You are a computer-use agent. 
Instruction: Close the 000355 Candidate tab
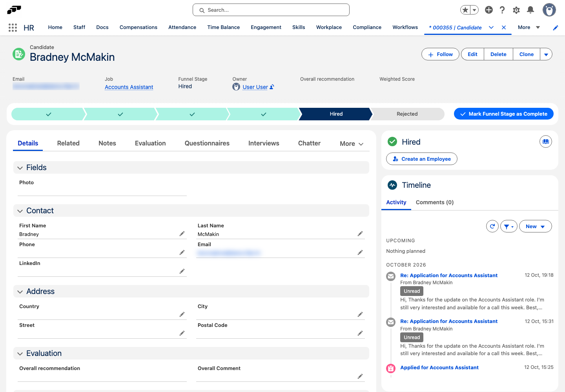(504, 27)
